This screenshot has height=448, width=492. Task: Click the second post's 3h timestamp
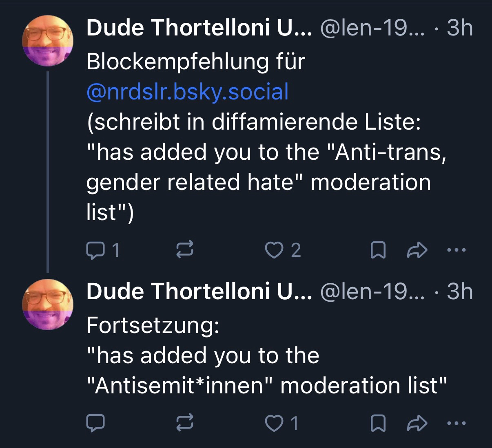[x=460, y=292]
